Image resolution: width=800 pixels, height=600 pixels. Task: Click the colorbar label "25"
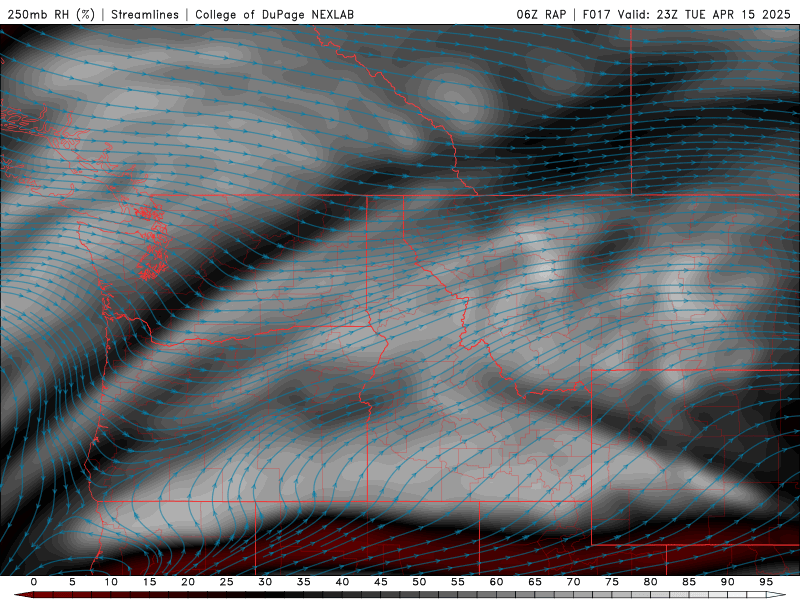pyautogui.click(x=227, y=582)
